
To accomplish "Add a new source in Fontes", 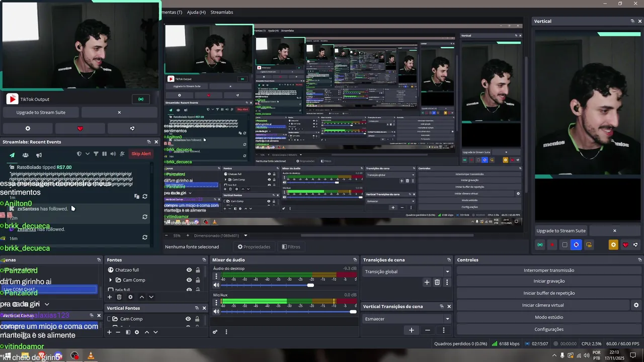I will coord(110,297).
